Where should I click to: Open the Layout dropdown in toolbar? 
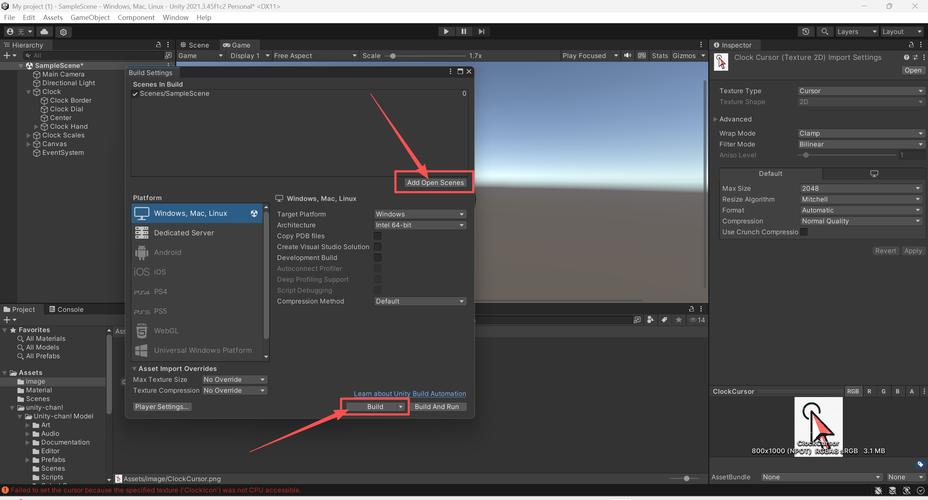click(x=902, y=31)
